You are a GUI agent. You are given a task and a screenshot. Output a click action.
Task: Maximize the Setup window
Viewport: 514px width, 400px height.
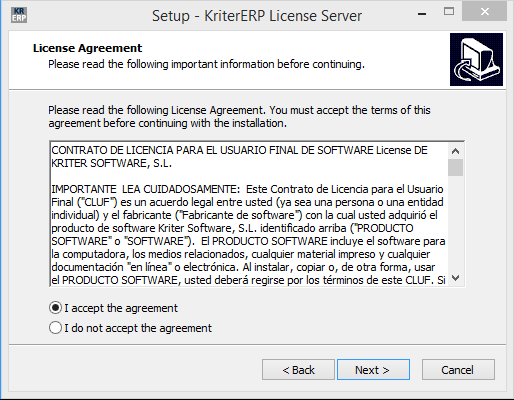pyautogui.click(x=449, y=12)
